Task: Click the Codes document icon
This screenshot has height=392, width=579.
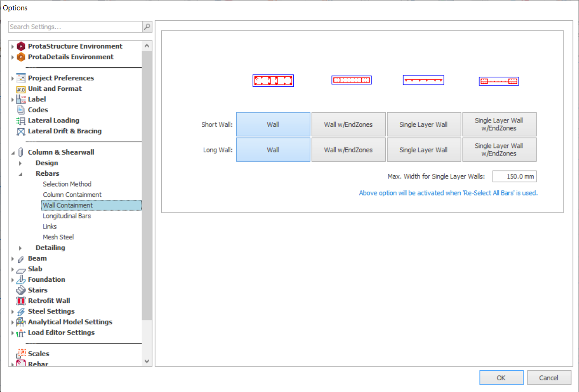Action: (x=21, y=110)
